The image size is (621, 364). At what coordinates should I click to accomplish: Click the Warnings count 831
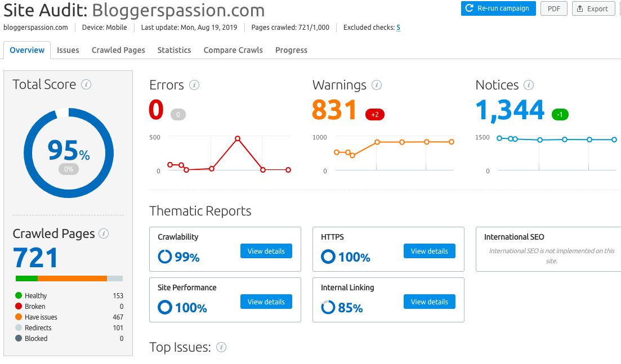334,110
